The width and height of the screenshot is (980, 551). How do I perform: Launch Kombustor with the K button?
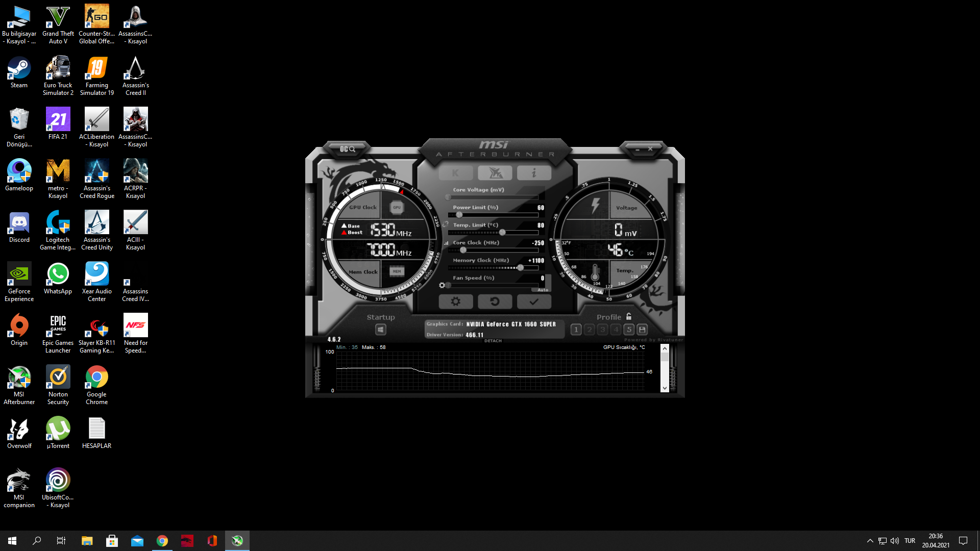[x=456, y=173]
